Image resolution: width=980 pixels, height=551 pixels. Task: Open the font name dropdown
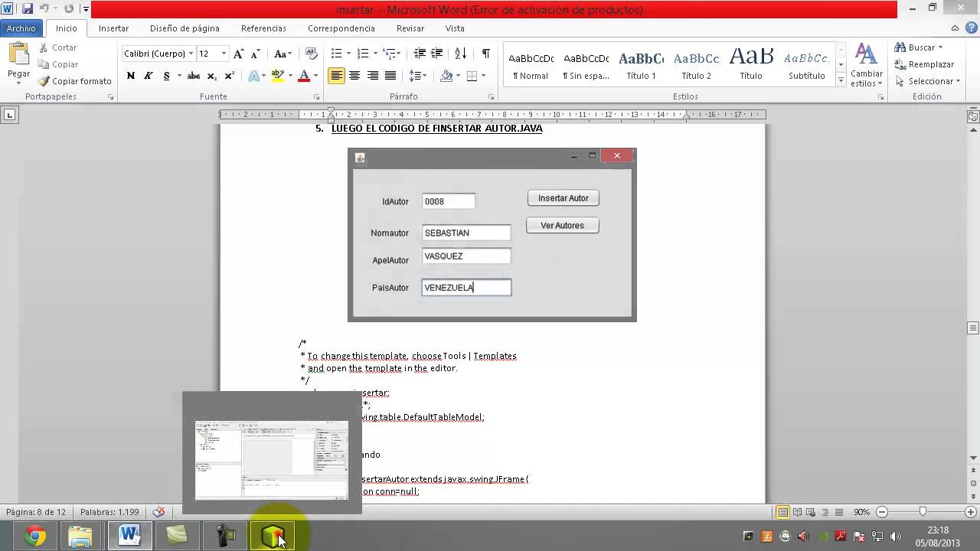191,54
